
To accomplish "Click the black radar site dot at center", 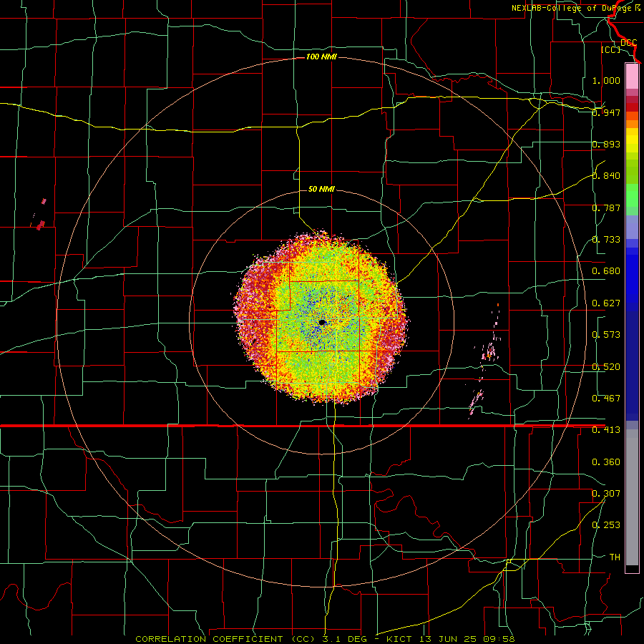I will click(x=323, y=323).
